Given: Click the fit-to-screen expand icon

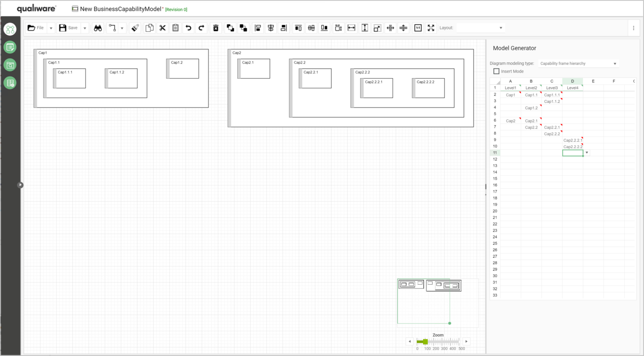Looking at the screenshot, I should coord(431,28).
